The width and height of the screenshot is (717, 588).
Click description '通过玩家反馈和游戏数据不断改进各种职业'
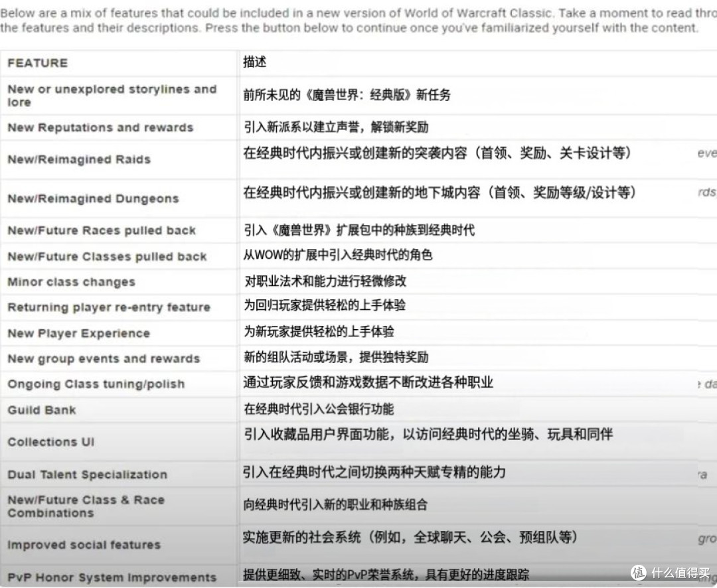368,382
